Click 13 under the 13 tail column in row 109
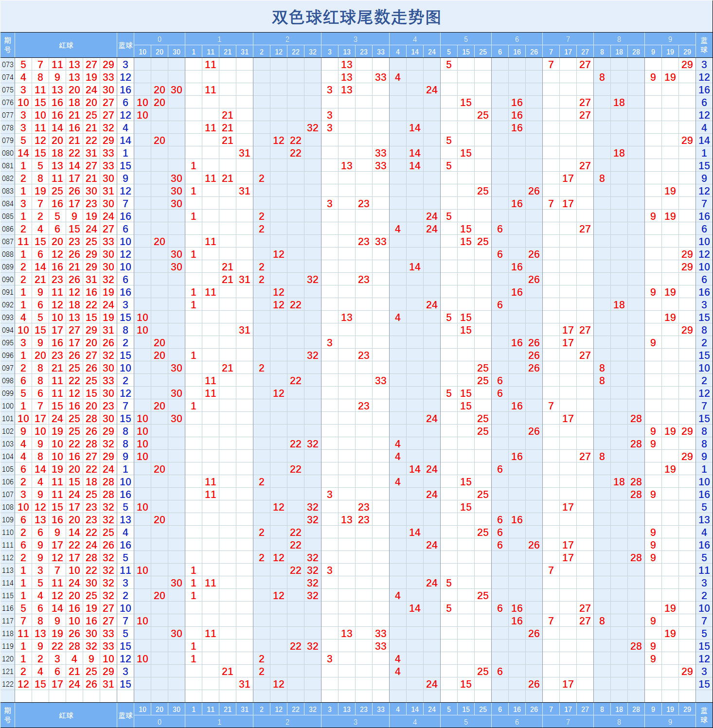Screen dimensions: 713x728 (347, 520)
